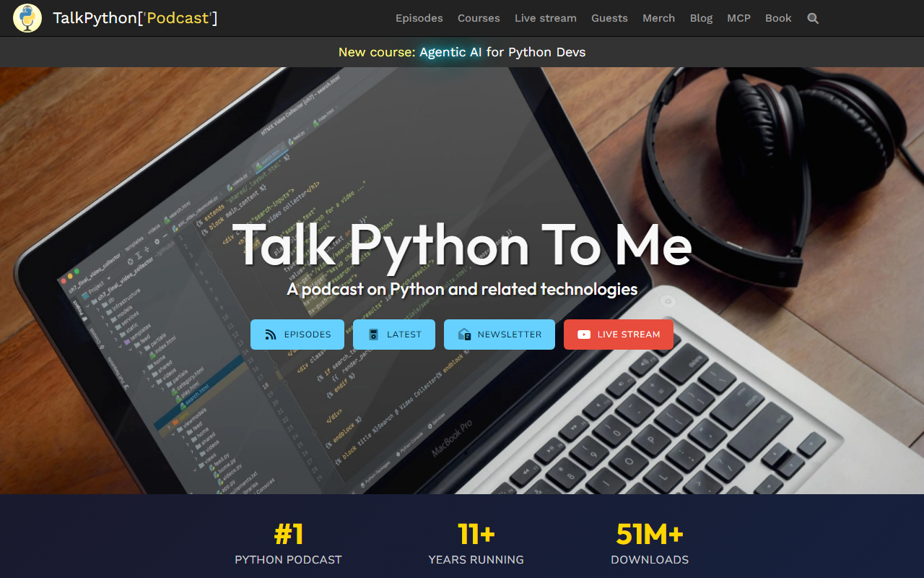924x578 pixels.
Task: Click the '#1' statistic
Action: pos(289,535)
